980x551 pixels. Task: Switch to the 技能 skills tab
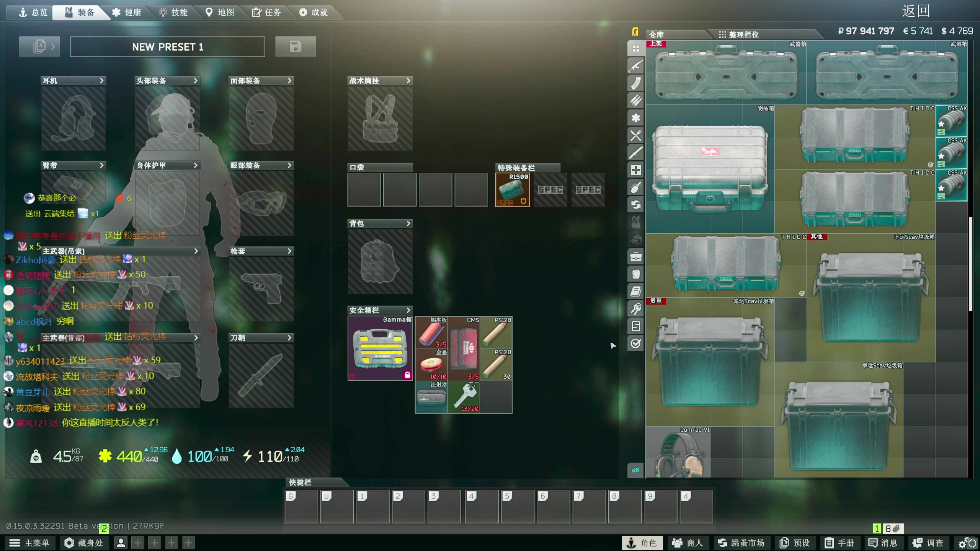[173, 13]
